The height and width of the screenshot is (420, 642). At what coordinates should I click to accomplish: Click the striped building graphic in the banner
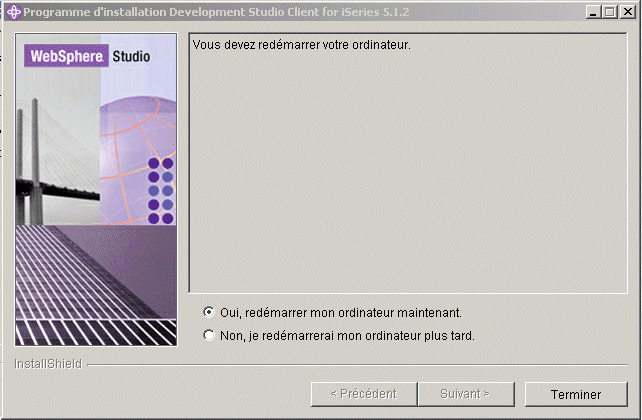[x=96, y=285]
